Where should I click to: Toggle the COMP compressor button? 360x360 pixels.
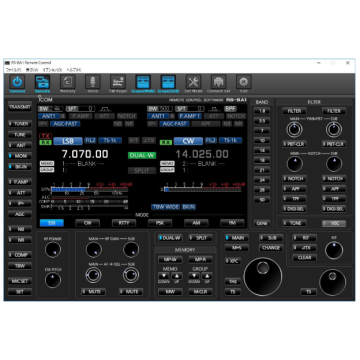pos(20,255)
